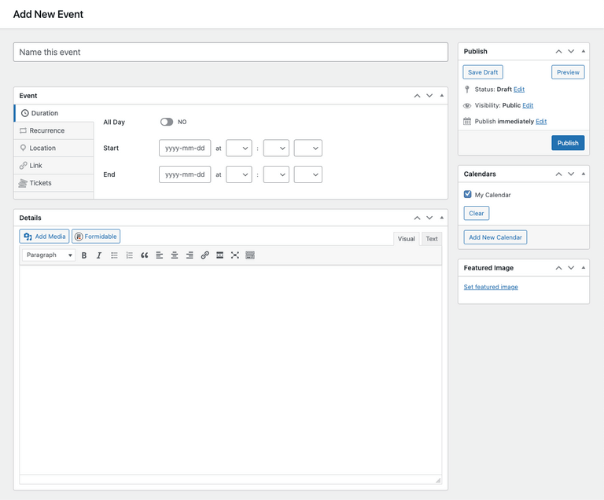Move Publish panel up
Viewport: 604px width, 500px height.
(x=559, y=51)
